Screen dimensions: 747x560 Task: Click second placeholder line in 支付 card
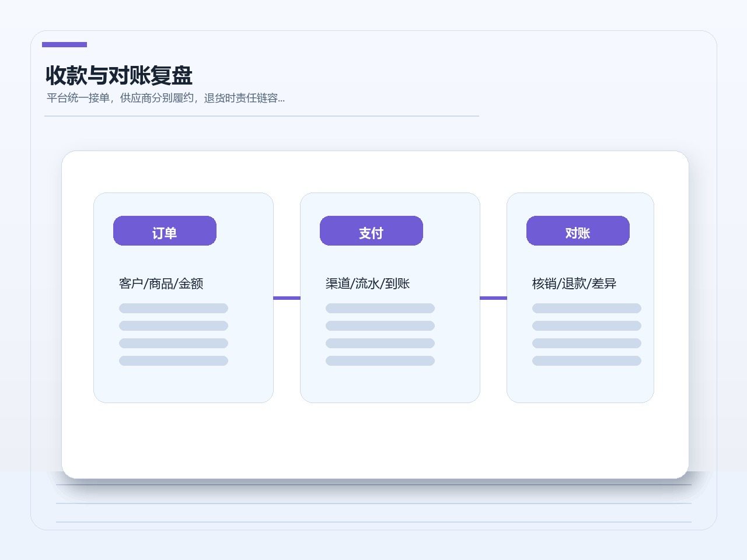380,325
